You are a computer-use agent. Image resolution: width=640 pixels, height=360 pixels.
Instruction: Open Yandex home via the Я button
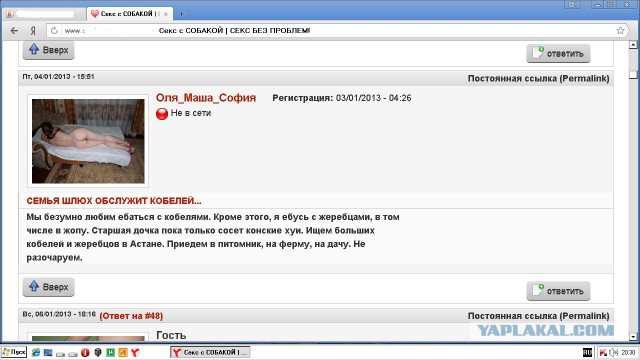pyautogui.click(x=33, y=31)
